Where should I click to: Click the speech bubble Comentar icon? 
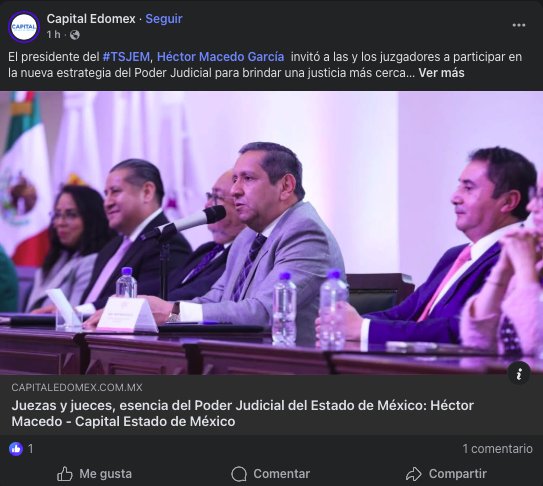coord(239,474)
